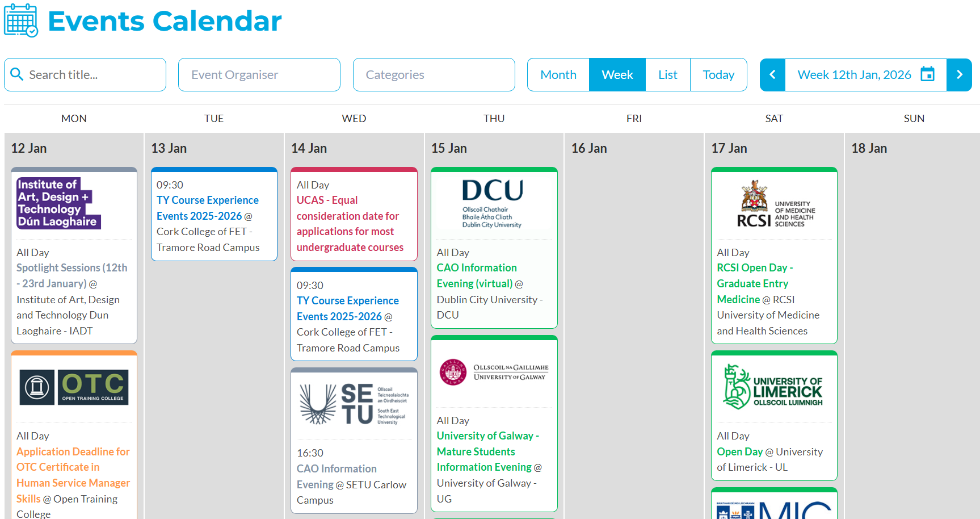The width and height of the screenshot is (980, 519).
Task: Switch to the List view
Action: [x=667, y=74]
